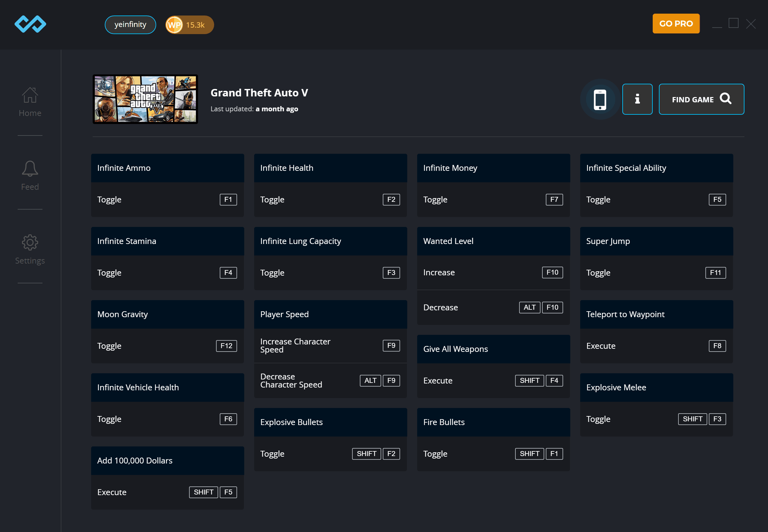Click the F6 hotkey for Infinite Vehicle Health
Viewport: 768px width, 532px height.
(228, 419)
